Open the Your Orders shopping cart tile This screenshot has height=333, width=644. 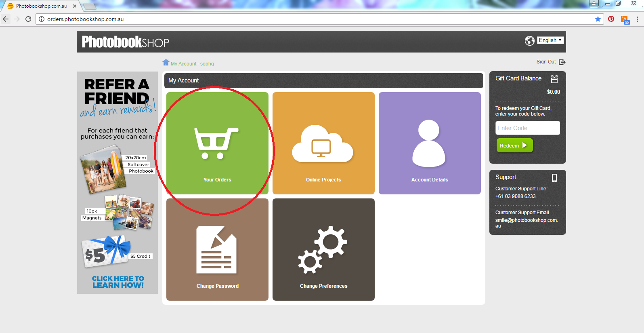point(217,143)
